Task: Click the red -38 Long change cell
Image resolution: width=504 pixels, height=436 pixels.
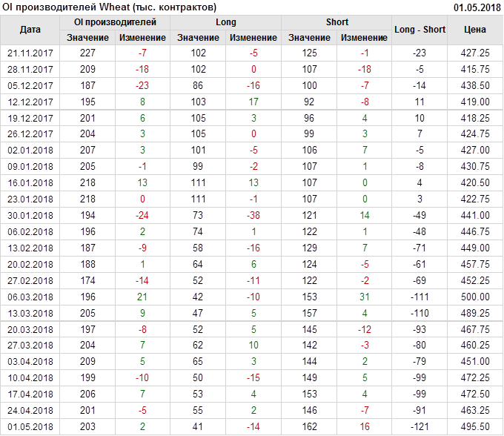Action: pyautogui.click(x=253, y=216)
